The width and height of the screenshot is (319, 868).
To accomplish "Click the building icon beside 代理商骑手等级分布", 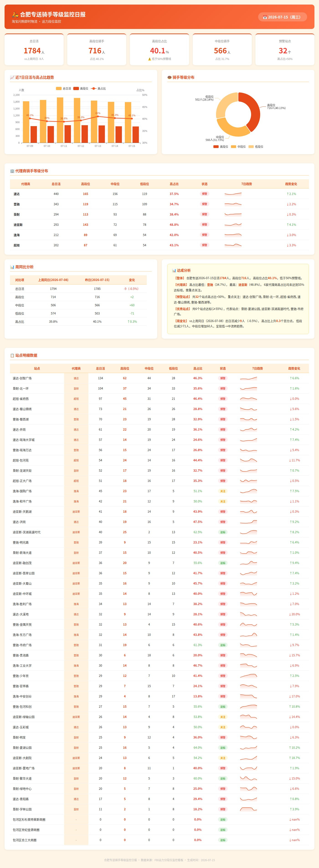I will [12, 171].
